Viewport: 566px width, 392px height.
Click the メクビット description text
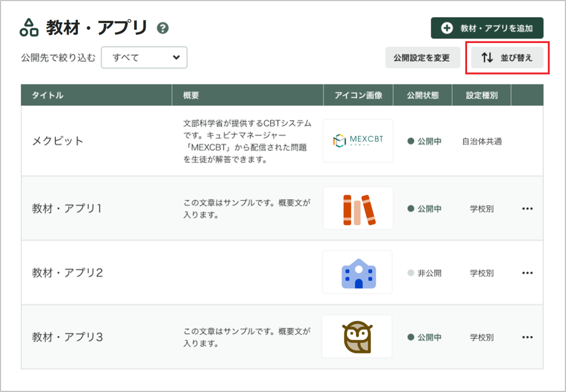(x=247, y=141)
